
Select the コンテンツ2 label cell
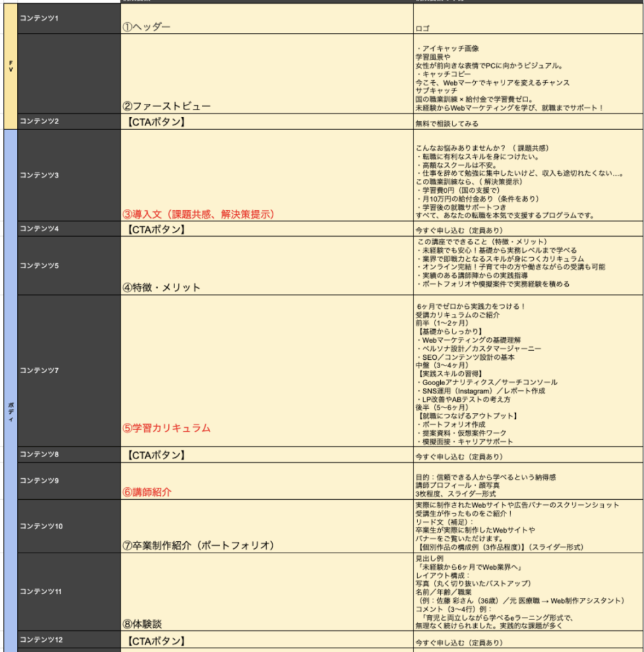click(69, 122)
